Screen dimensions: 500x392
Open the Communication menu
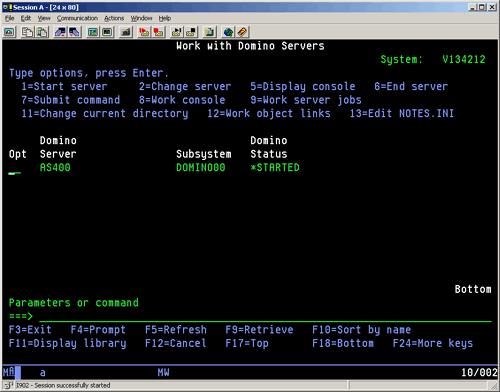click(77, 18)
